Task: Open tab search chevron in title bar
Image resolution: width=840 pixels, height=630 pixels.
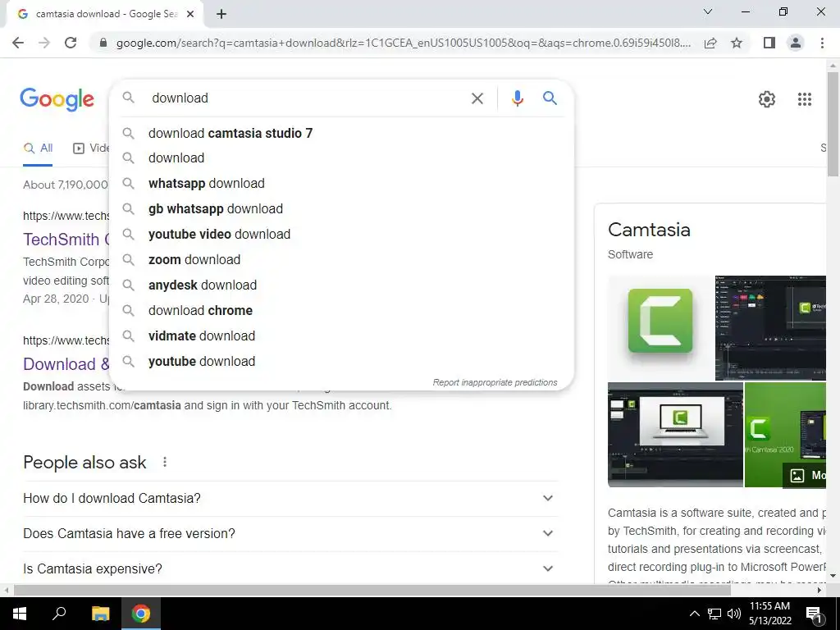Action: 708,11
